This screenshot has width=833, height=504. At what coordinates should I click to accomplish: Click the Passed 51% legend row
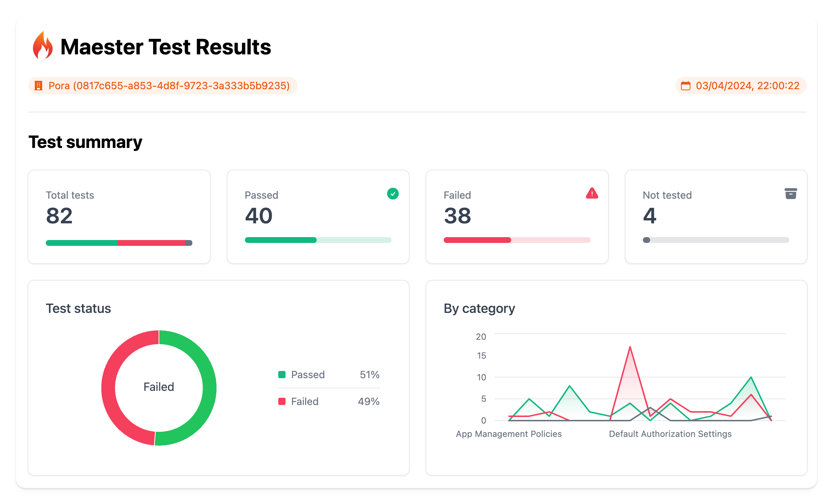[x=328, y=375]
